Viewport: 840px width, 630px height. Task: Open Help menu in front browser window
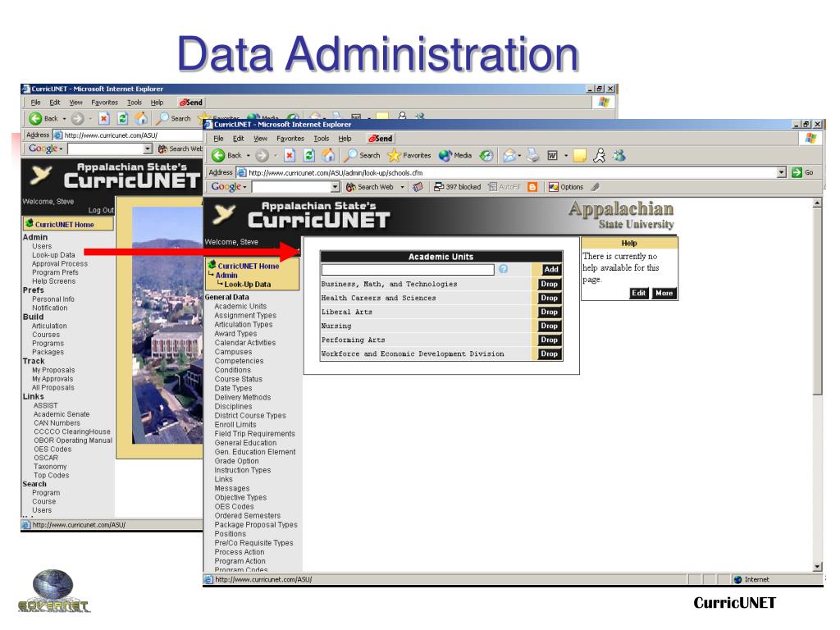pos(345,138)
